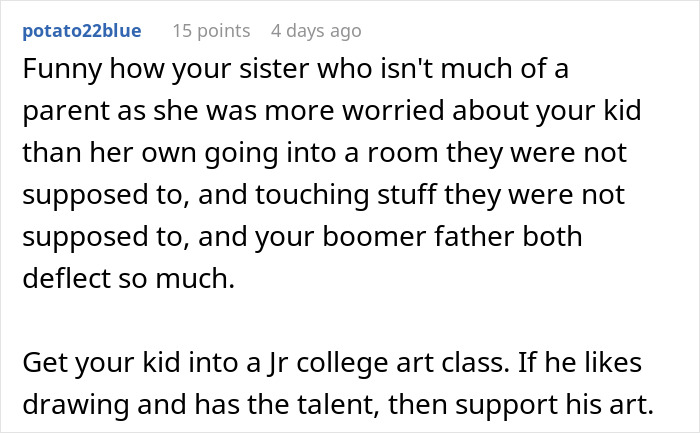The height and width of the screenshot is (433, 700).
Task: Click the word 'talent' in the last line
Action: (338, 404)
